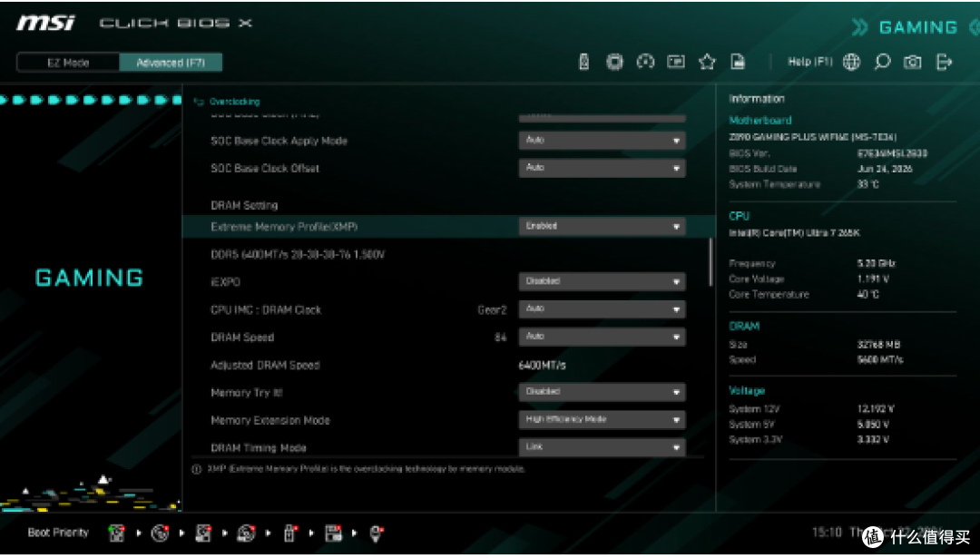The width and height of the screenshot is (980, 558).
Task: Open Memory Try It! dropdown
Action: tap(602, 392)
